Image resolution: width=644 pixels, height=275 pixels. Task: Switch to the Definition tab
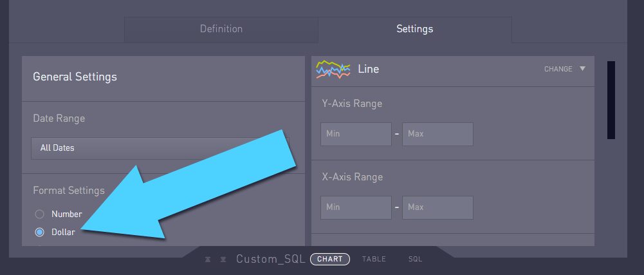point(221,29)
